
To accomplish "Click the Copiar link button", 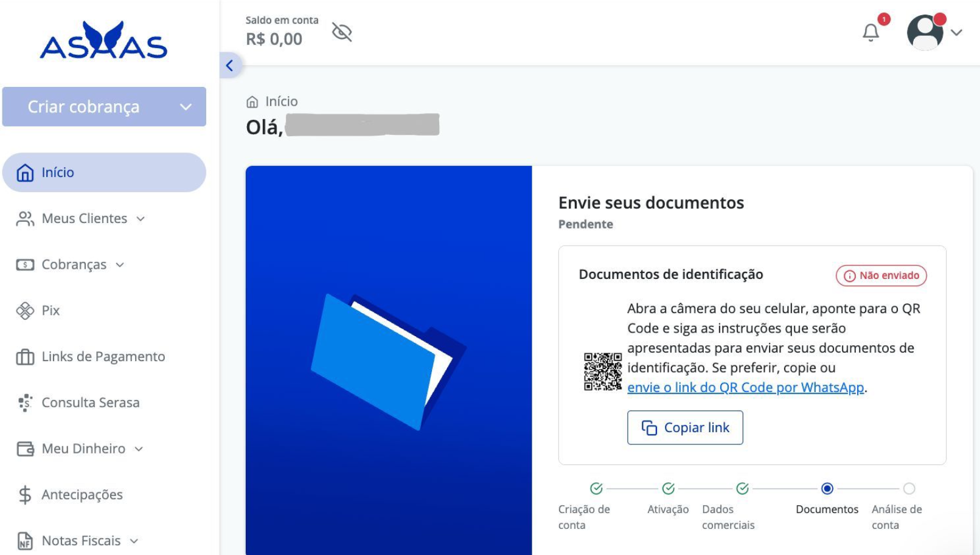I will [685, 427].
